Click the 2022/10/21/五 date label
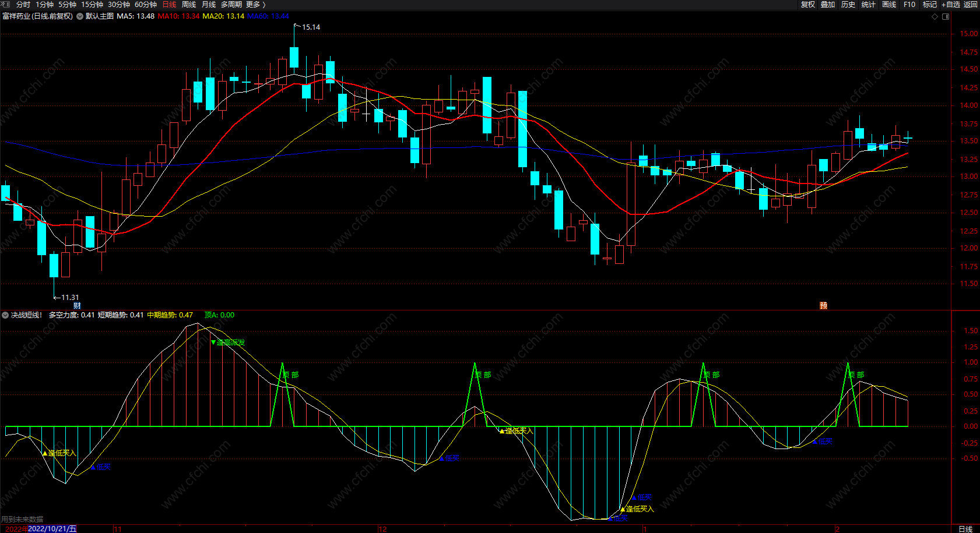 52,529
